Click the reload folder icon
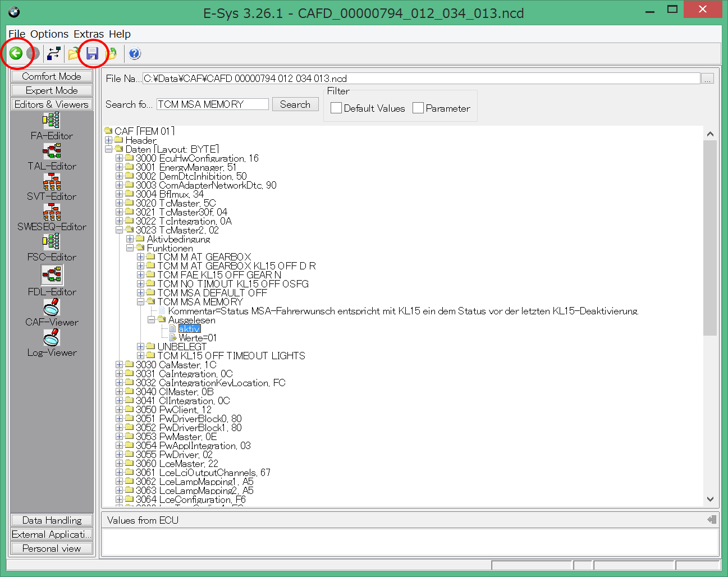 pos(112,53)
